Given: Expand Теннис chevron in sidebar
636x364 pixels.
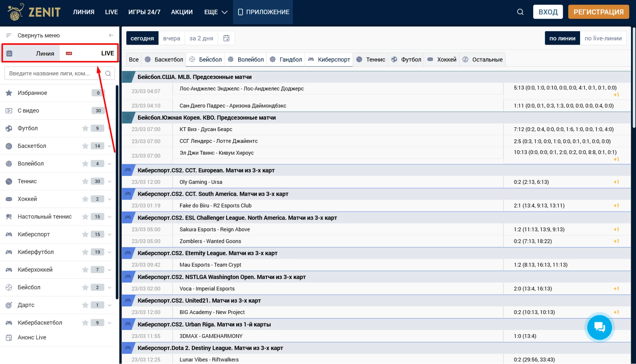Looking at the screenshot, I should pos(109,181).
